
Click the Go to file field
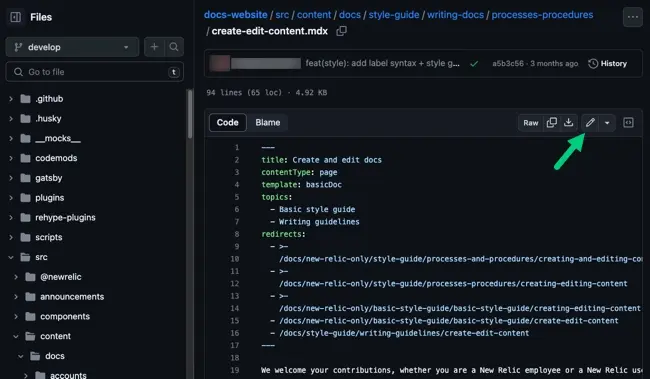click(95, 72)
